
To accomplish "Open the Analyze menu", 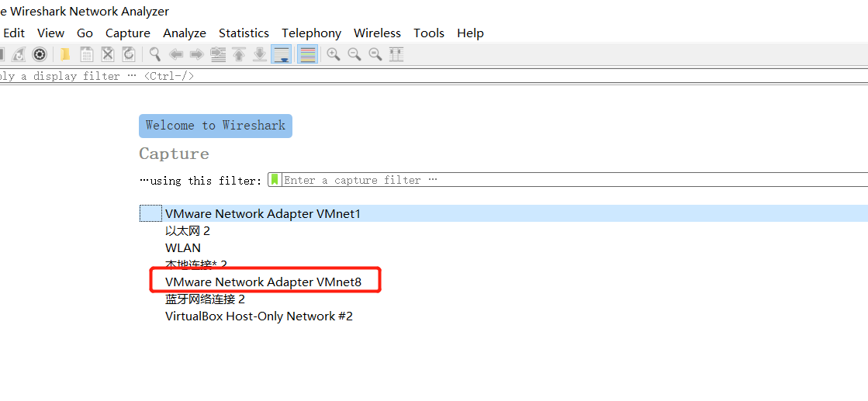I will click(185, 33).
